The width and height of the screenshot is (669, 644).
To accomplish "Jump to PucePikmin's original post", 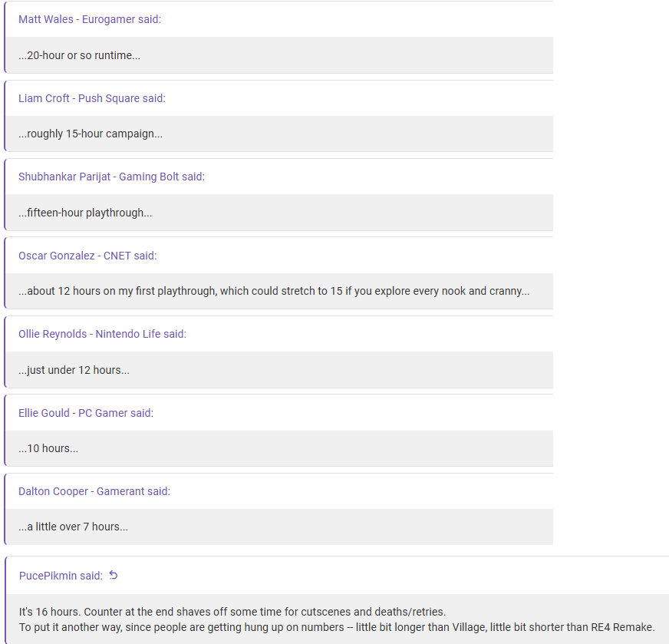I will point(61,576).
